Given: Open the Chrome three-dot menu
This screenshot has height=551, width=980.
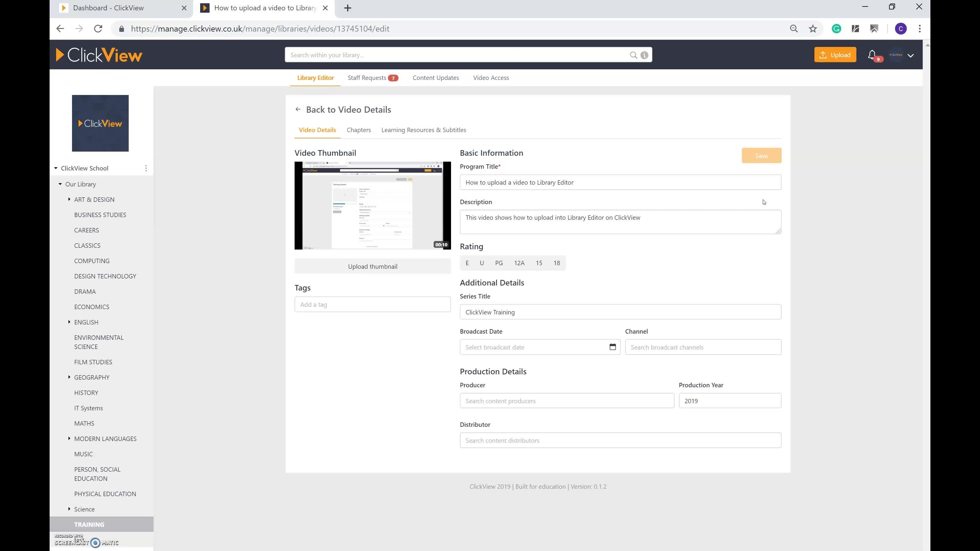Looking at the screenshot, I should pos(920,29).
